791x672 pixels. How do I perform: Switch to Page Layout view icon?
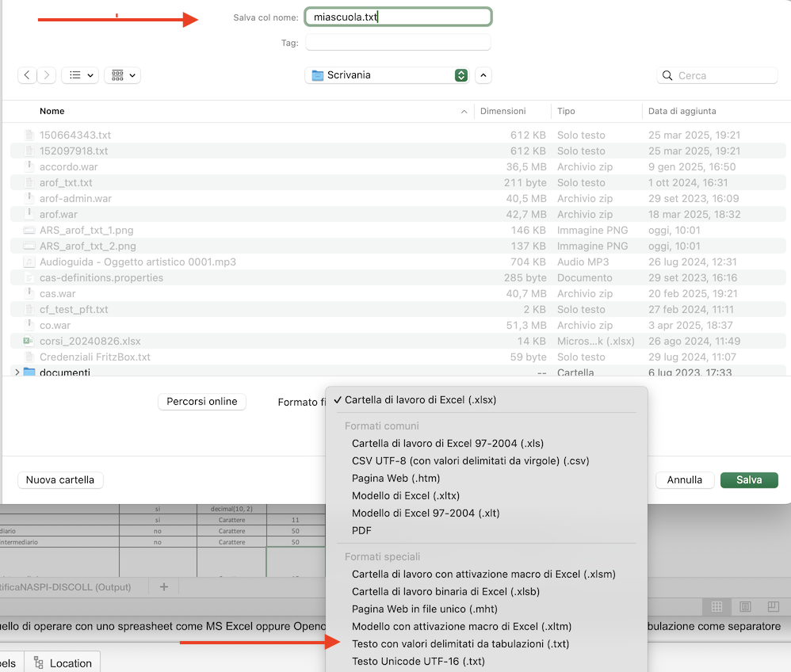(745, 607)
